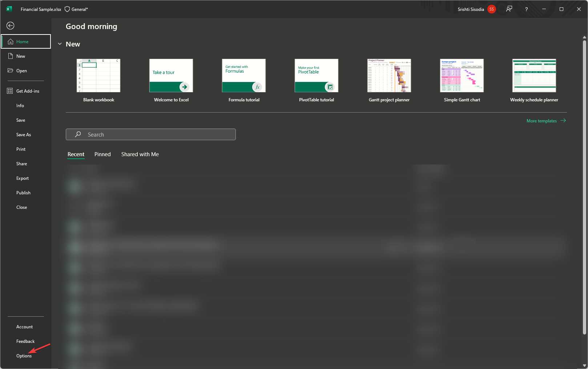Click the Get Add-ins grid icon
The image size is (588, 369).
pyautogui.click(x=10, y=91)
